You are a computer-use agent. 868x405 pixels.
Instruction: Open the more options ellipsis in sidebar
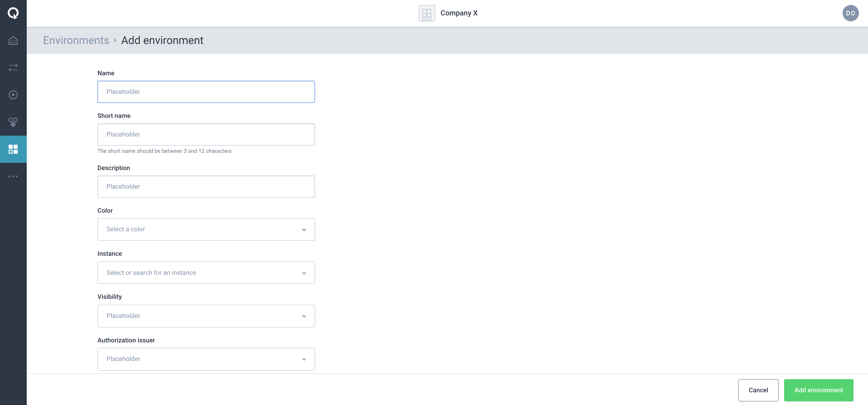pos(13,176)
